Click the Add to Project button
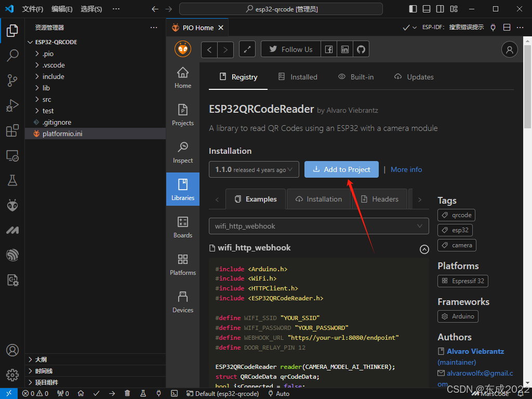 (x=341, y=169)
